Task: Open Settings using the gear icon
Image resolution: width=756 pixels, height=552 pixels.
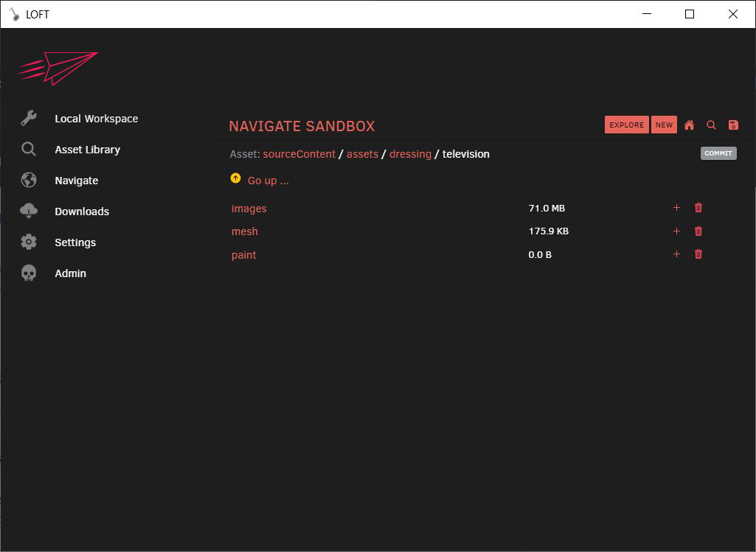Action: 29,242
